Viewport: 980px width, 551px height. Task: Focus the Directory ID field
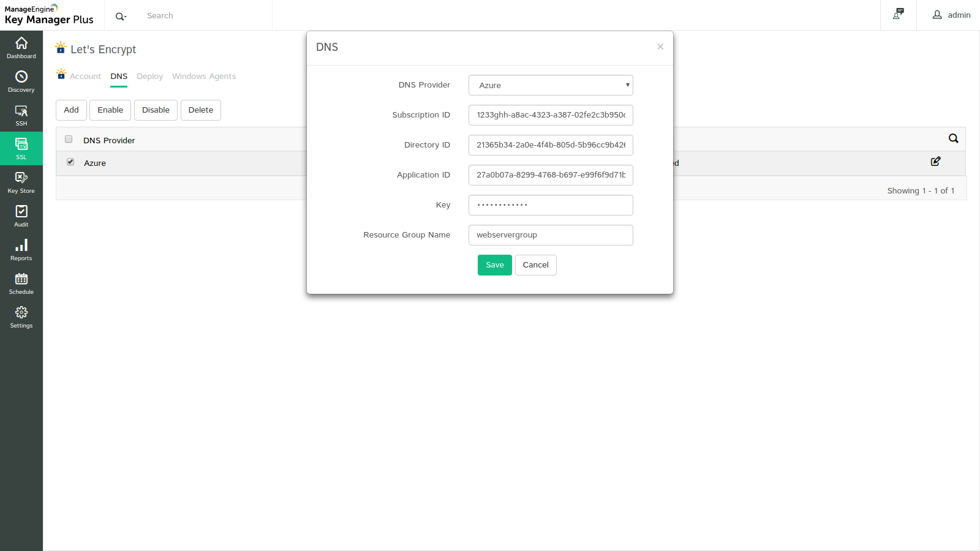[551, 145]
